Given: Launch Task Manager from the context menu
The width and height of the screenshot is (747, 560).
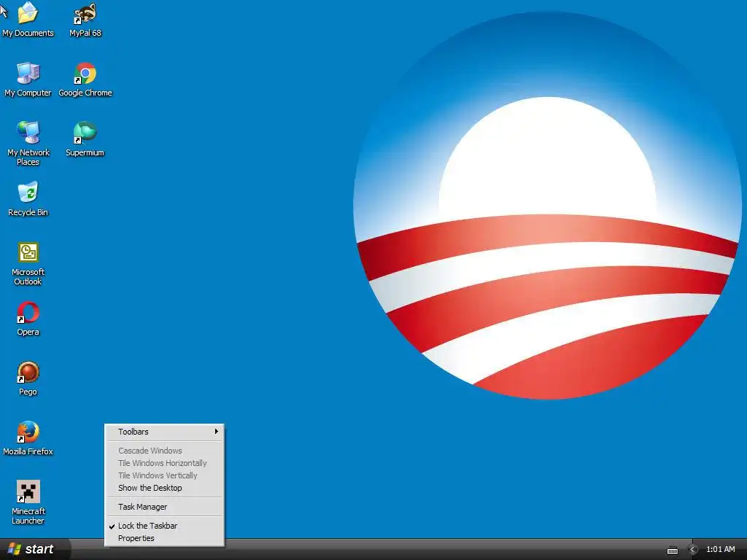Looking at the screenshot, I should 164,507.
